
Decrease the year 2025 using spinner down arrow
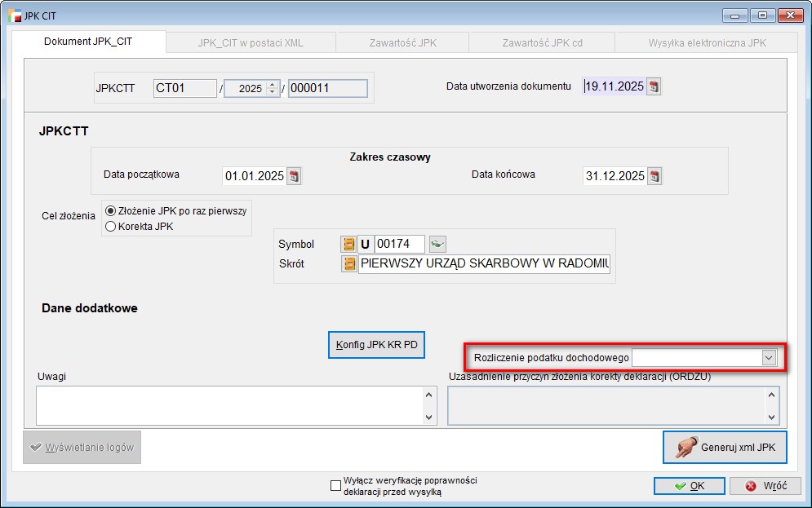272,92
